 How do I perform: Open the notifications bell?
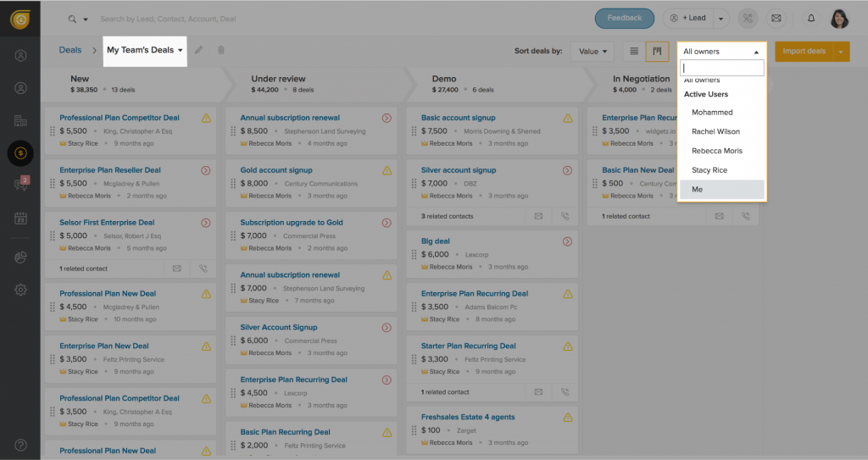click(811, 19)
